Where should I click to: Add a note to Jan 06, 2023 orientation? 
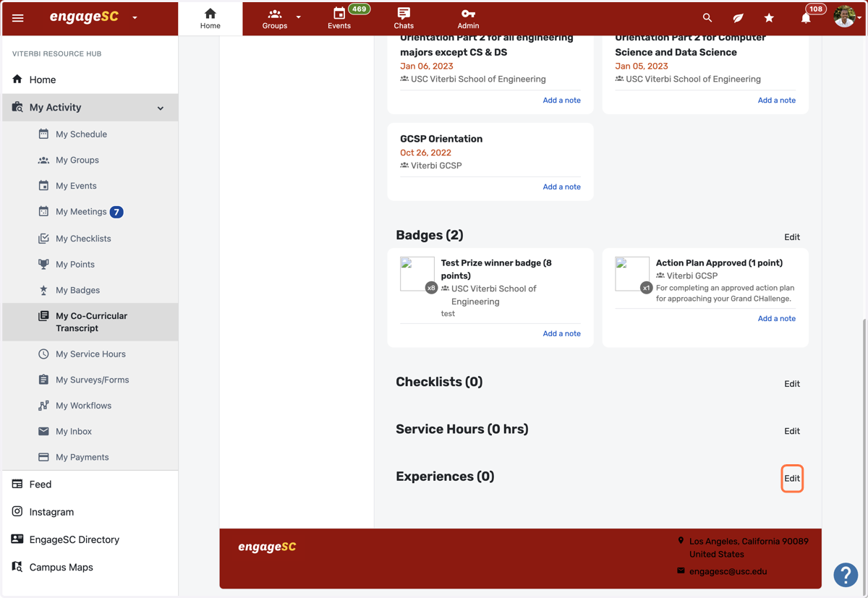[561, 101]
